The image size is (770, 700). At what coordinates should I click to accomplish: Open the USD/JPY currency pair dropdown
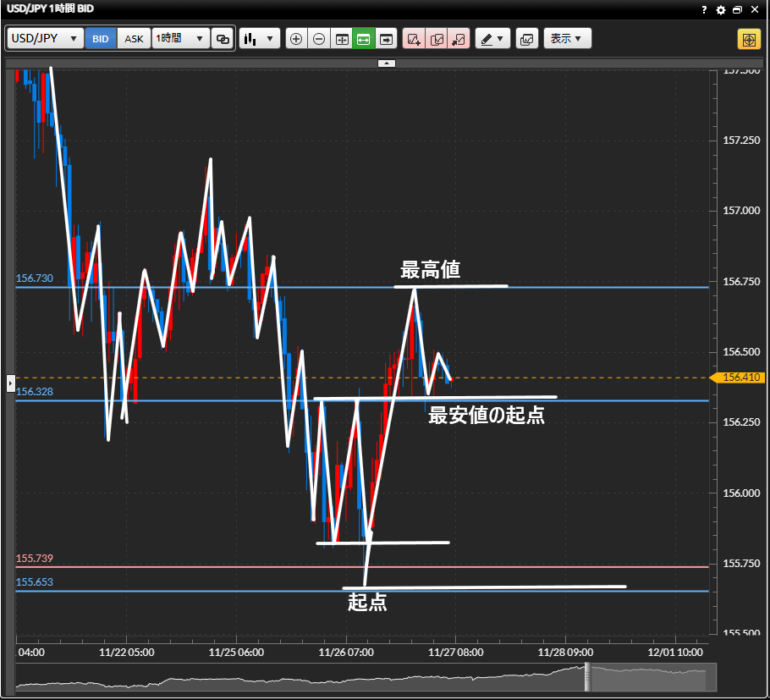click(x=46, y=39)
